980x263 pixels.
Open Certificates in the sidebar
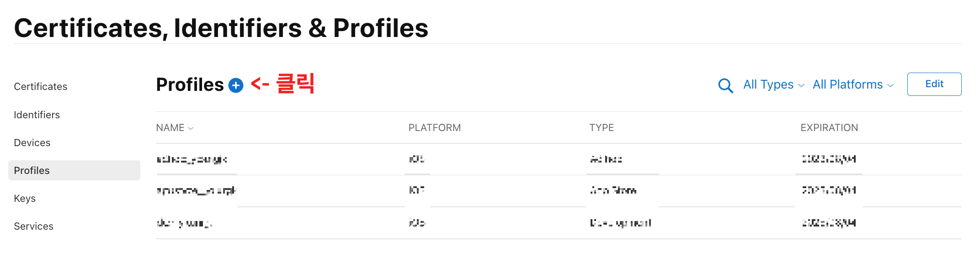41,86
